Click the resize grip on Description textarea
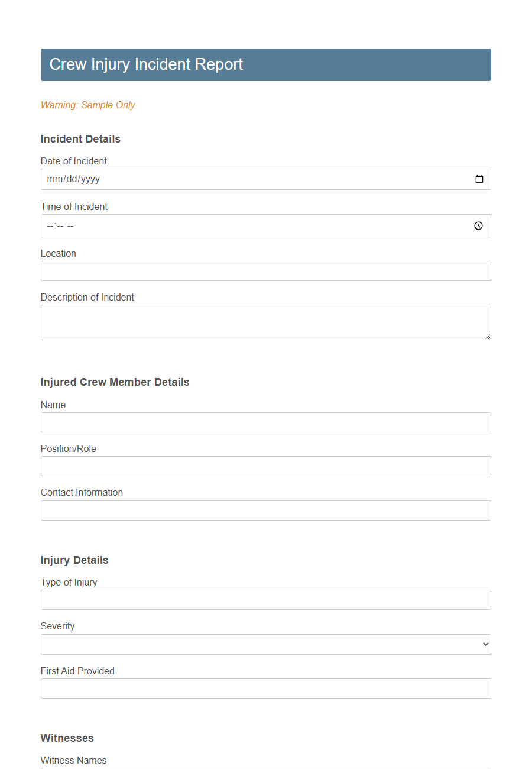 pyautogui.click(x=488, y=337)
